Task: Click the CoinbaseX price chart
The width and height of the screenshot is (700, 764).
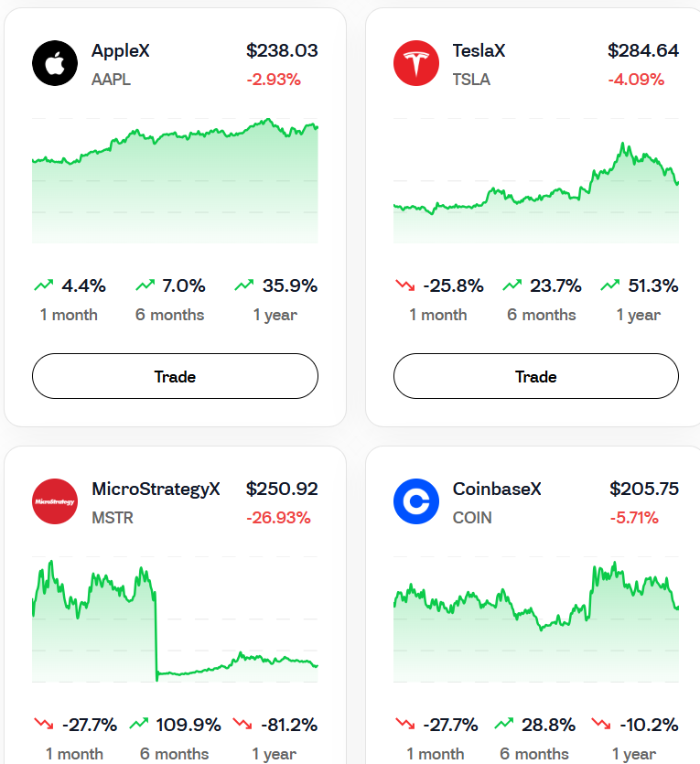Action: pos(536,620)
